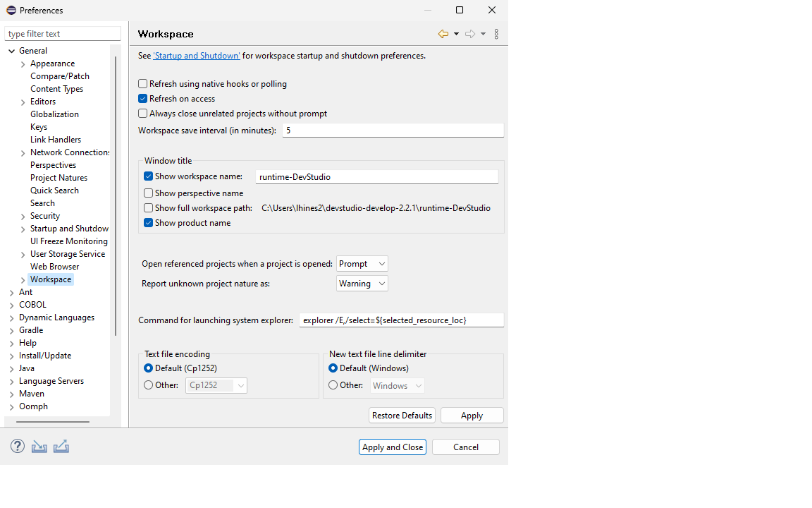This screenshot has width=812, height=508.
Task: Open the back history dropdown arrow
Action: coord(456,34)
